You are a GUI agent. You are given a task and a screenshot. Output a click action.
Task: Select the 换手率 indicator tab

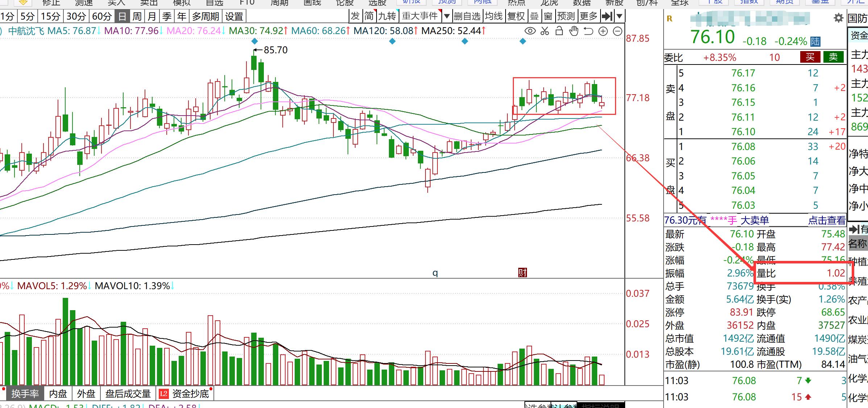pos(25,394)
